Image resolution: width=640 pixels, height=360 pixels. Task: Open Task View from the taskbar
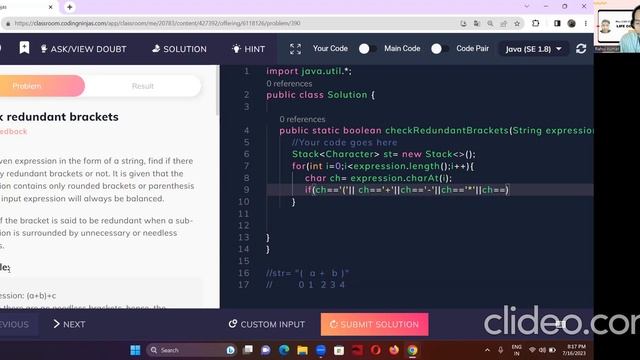(248, 350)
